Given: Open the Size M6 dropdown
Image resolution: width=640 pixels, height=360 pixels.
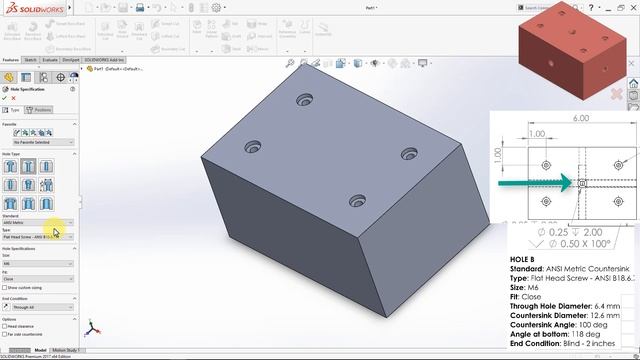Looking at the screenshot, I should [x=38, y=264].
